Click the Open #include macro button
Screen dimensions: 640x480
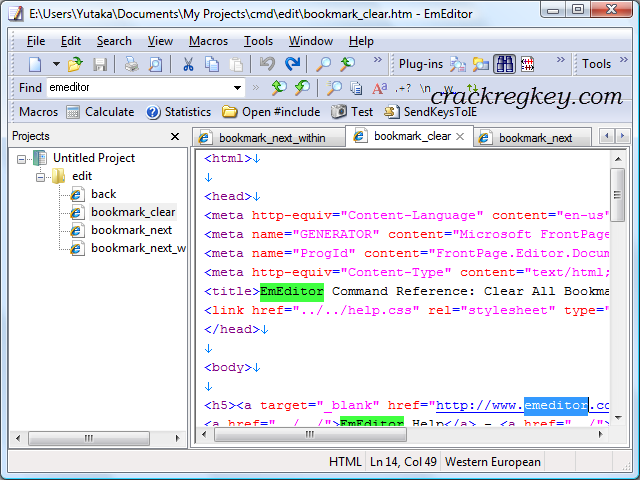(x=271, y=112)
